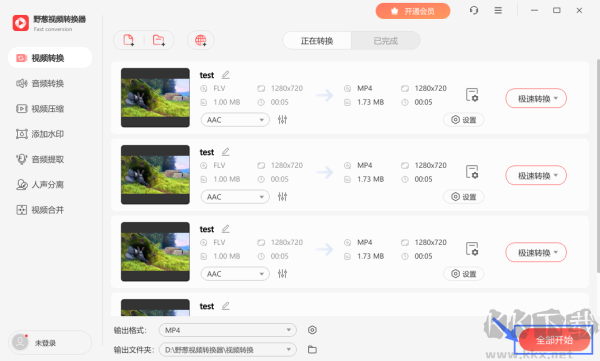Click the file settings icon in the second item
Screen dimensions: 600x361
(472, 172)
